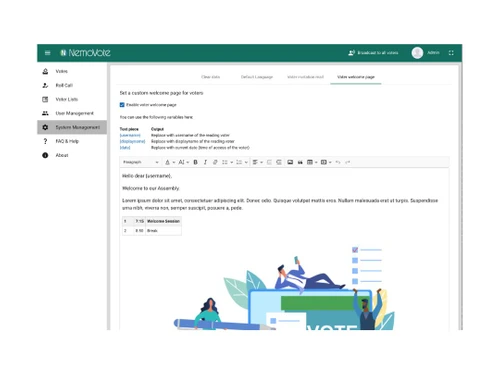Insert a table using the toolbar
The width and height of the screenshot is (500, 375).
[310, 162]
